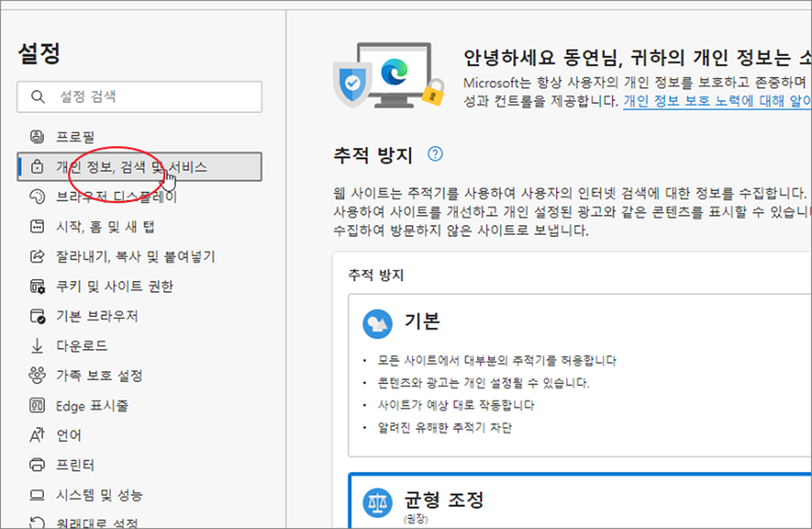Viewport: 812px width, 529px height.
Task: Click the share icon beside 잘라내기, 복사
Action: [x=37, y=256]
